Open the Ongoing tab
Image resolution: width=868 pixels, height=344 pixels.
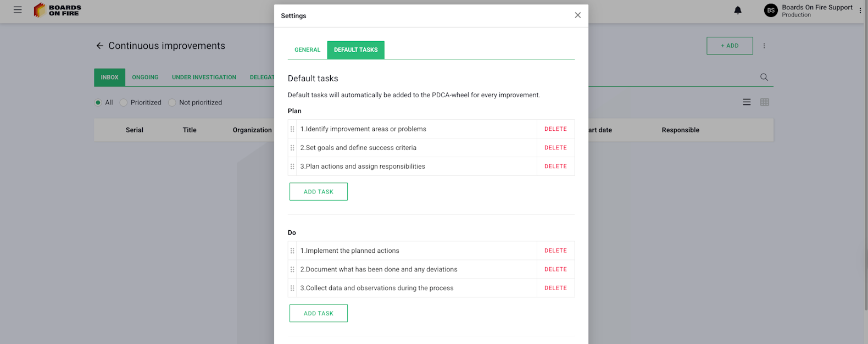point(145,77)
